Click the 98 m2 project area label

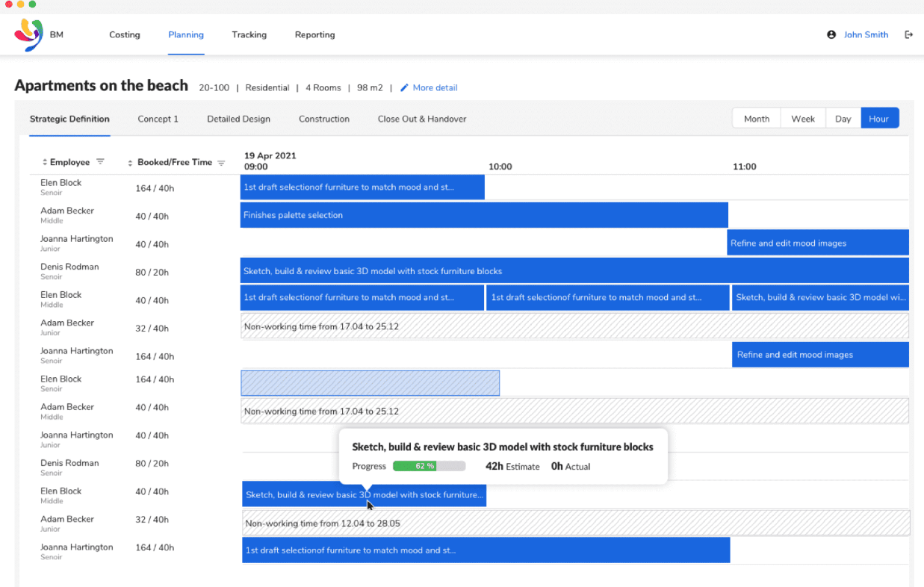pyautogui.click(x=370, y=87)
